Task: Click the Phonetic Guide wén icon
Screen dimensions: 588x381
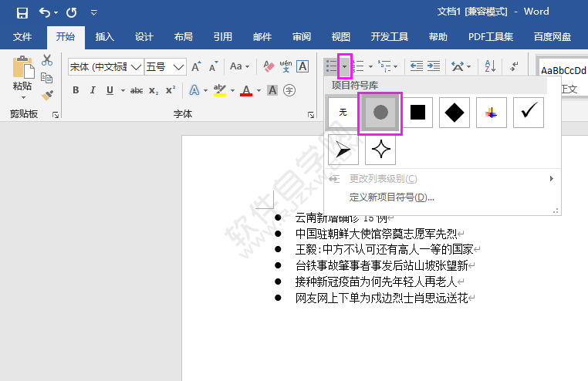Action: (286, 66)
